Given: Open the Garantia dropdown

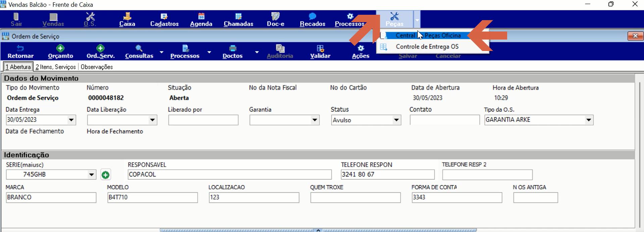Looking at the screenshot, I should tap(315, 120).
